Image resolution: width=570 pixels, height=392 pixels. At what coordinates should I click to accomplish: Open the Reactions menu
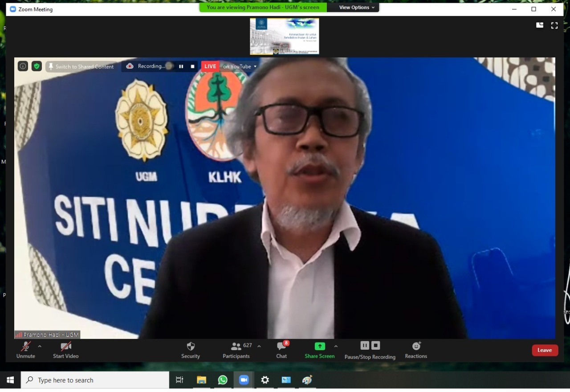click(416, 350)
